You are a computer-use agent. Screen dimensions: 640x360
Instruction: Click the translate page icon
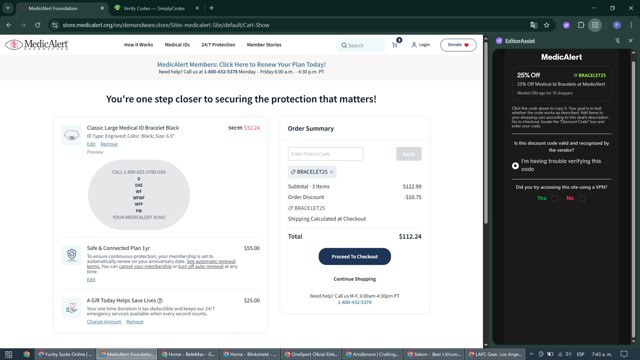533,25
